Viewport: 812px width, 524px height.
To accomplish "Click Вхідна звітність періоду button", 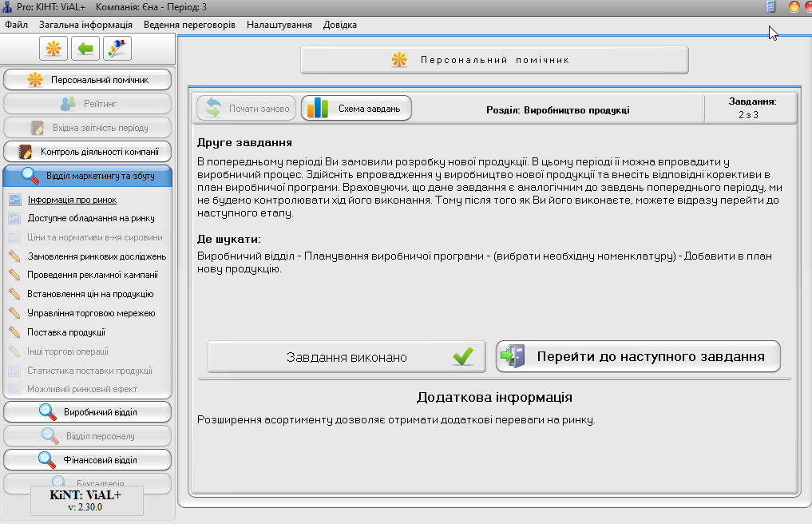I will [x=88, y=128].
